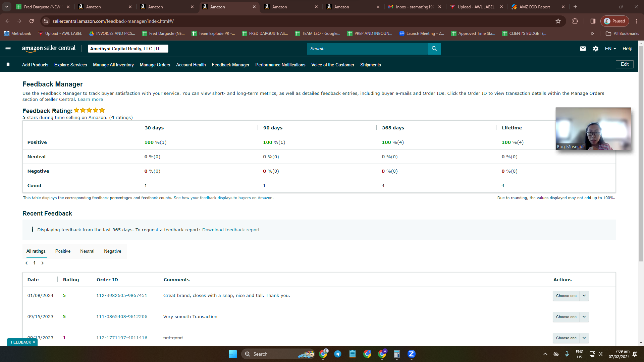
Task: Open Calculator from the taskbar
Action: coord(397,354)
